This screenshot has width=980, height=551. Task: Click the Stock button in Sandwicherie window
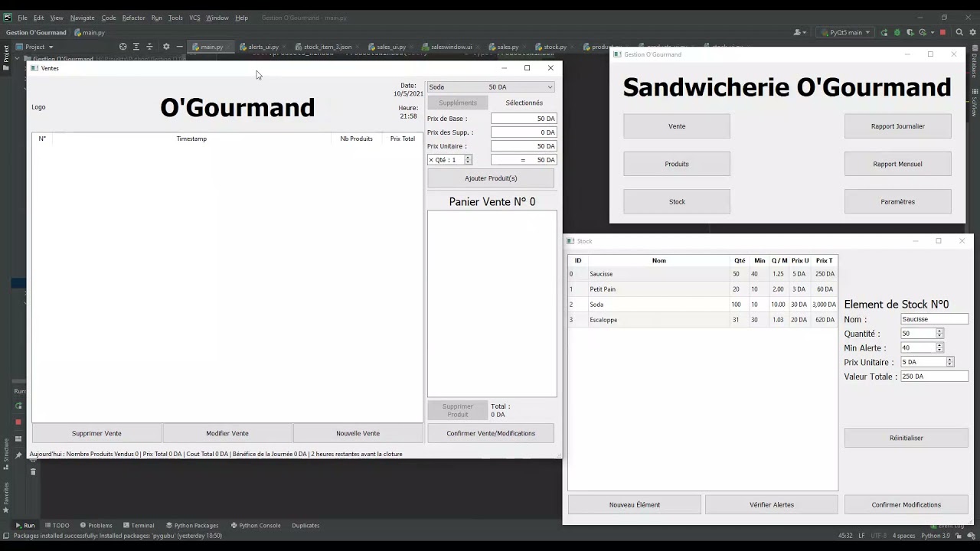click(677, 202)
